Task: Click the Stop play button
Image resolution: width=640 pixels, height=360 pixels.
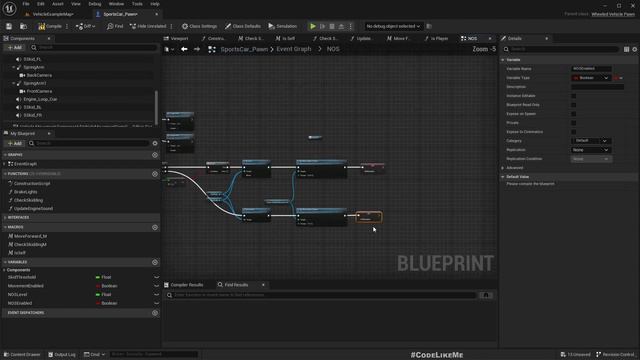Action: click(x=332, y=26)
